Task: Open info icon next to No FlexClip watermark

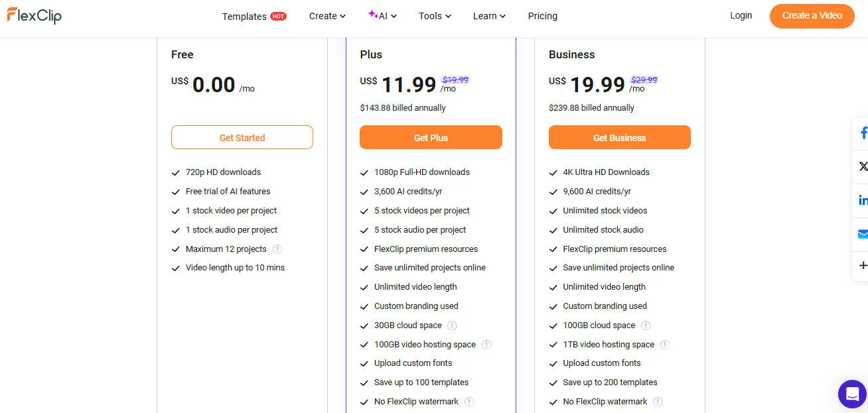Action: (469, 402)
